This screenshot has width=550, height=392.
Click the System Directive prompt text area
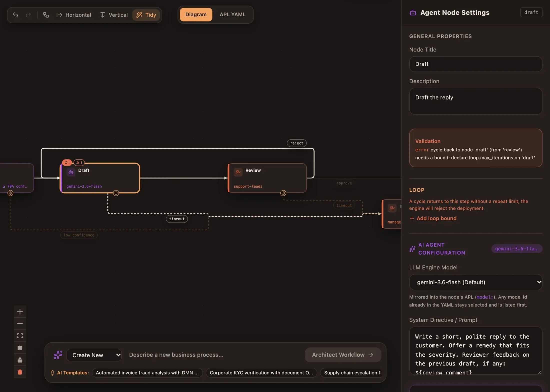tap(475, 351)
